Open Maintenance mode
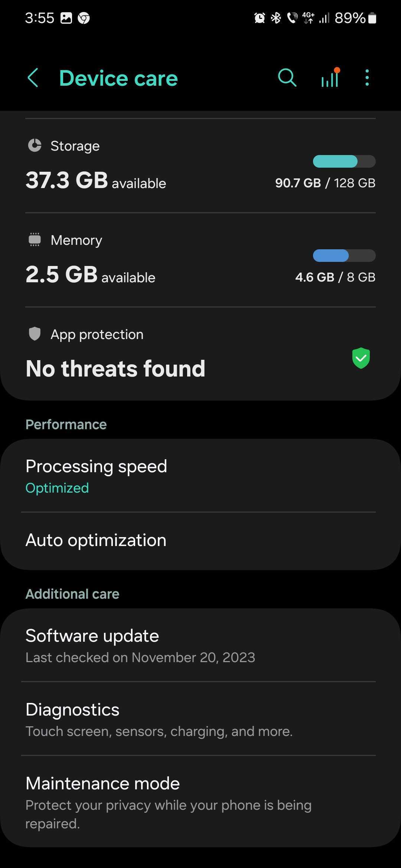 [x=168, y=802]
